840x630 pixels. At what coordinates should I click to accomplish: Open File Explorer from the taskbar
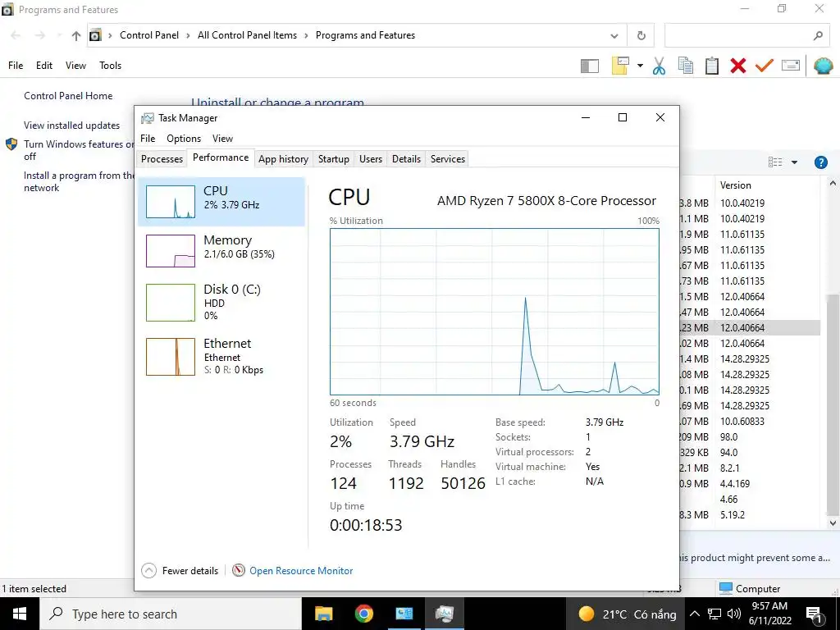[x=323, y=614]
